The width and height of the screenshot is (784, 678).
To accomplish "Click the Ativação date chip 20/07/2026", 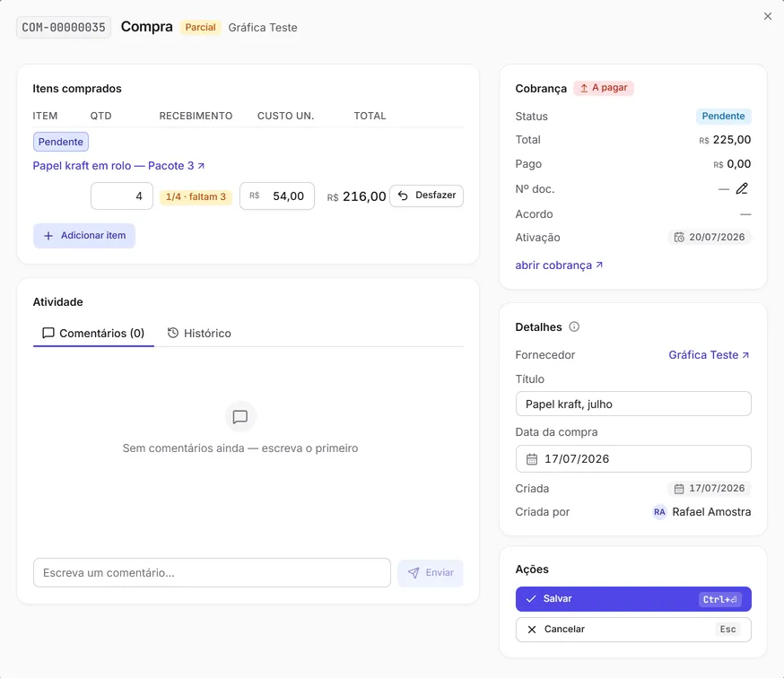I will pos(709,237).
